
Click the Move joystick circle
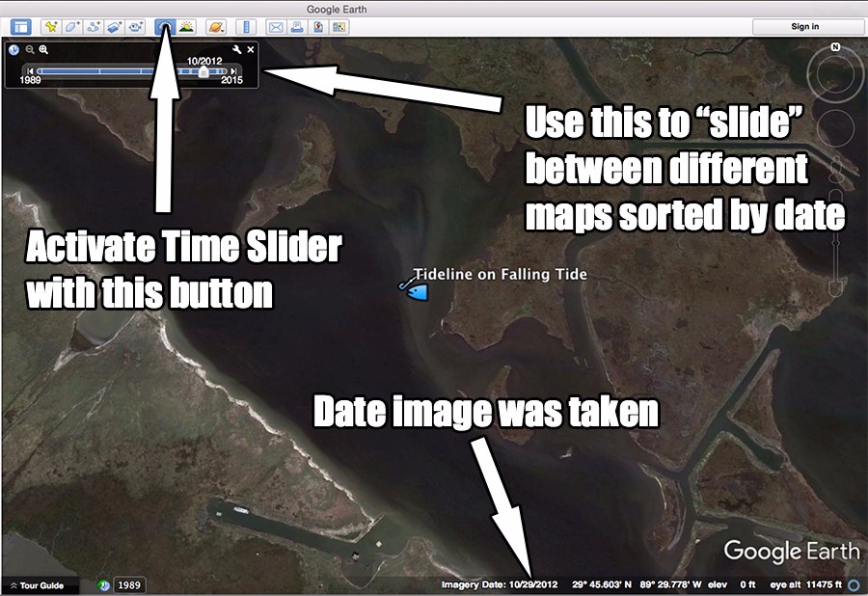(x=835, y=129)
